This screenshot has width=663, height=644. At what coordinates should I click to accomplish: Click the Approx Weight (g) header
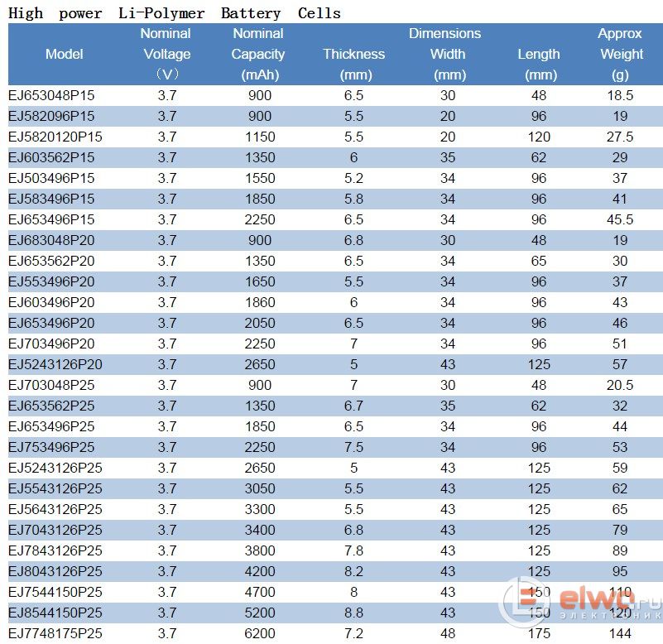[x=621, y=54]
